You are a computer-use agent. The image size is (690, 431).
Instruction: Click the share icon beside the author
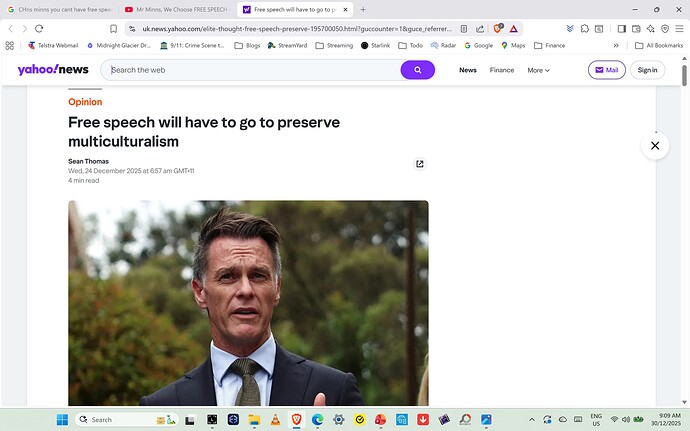(420, 164)
